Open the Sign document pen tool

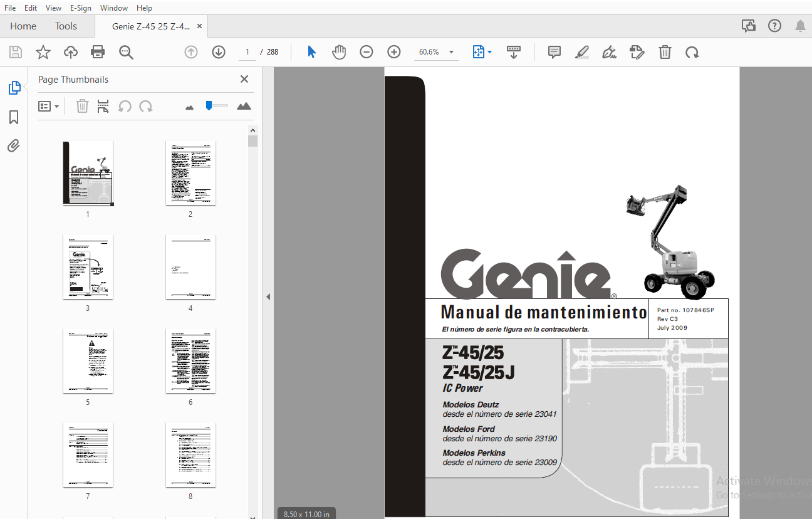point(609,52)
